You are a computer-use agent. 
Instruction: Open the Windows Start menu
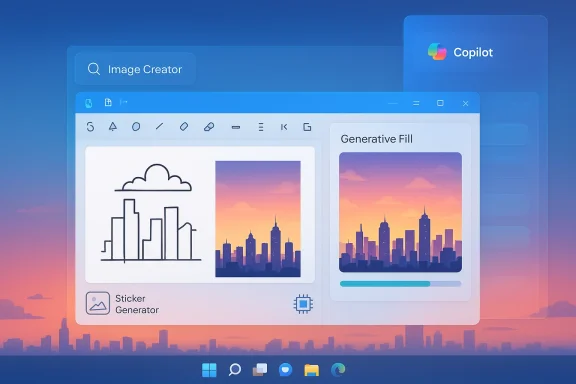209,370
